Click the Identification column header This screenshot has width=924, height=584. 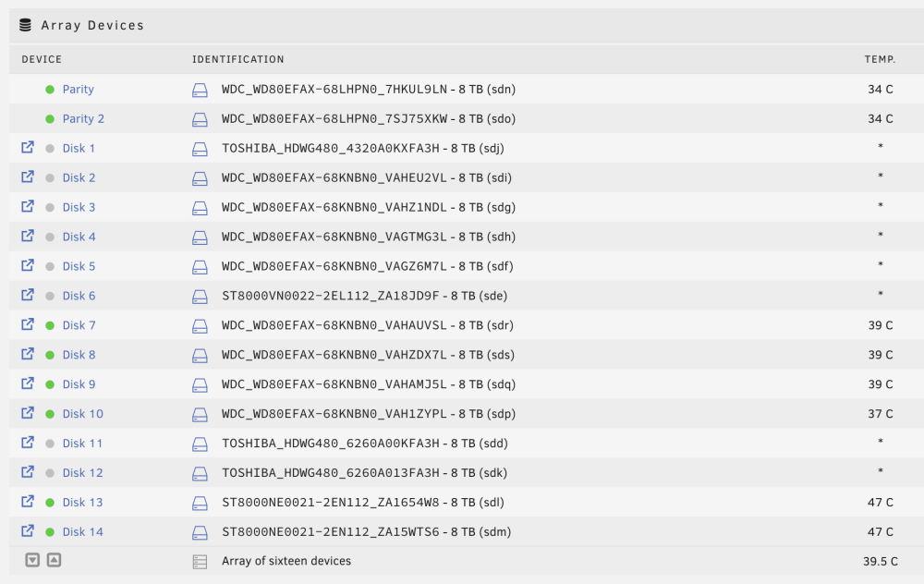[238, 59]
